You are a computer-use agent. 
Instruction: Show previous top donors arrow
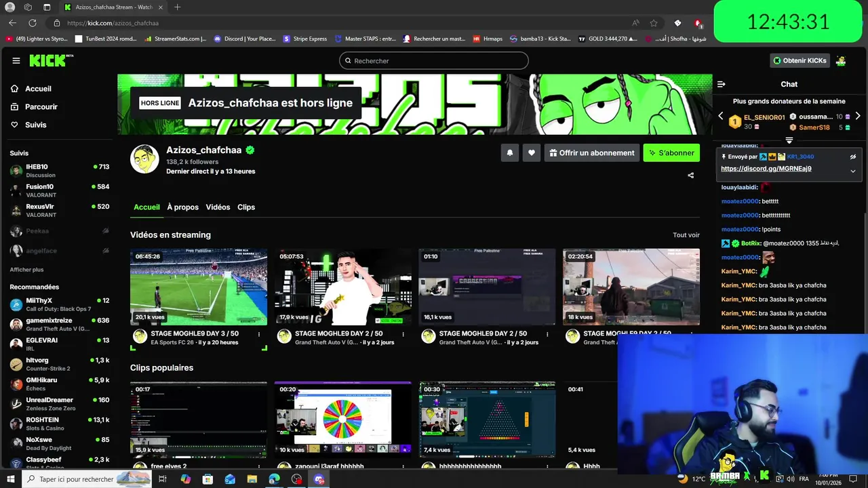point(721,117)
